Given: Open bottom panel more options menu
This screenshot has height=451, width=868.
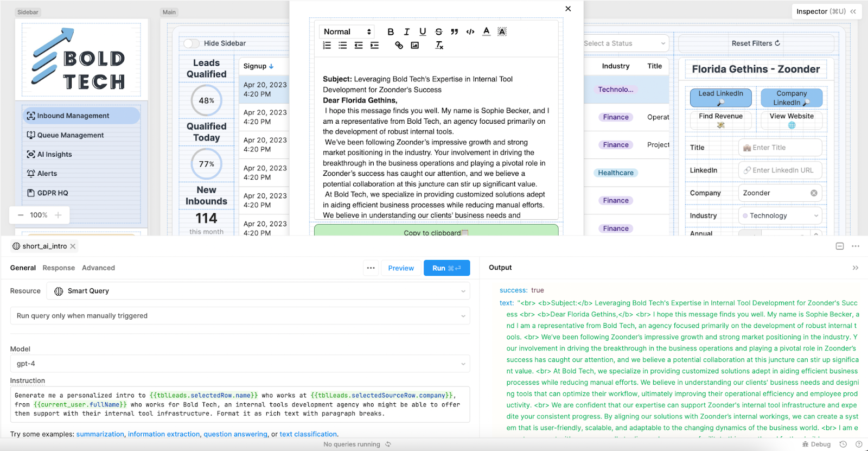Looking at the screenshot, I should (x=856, y=246).
